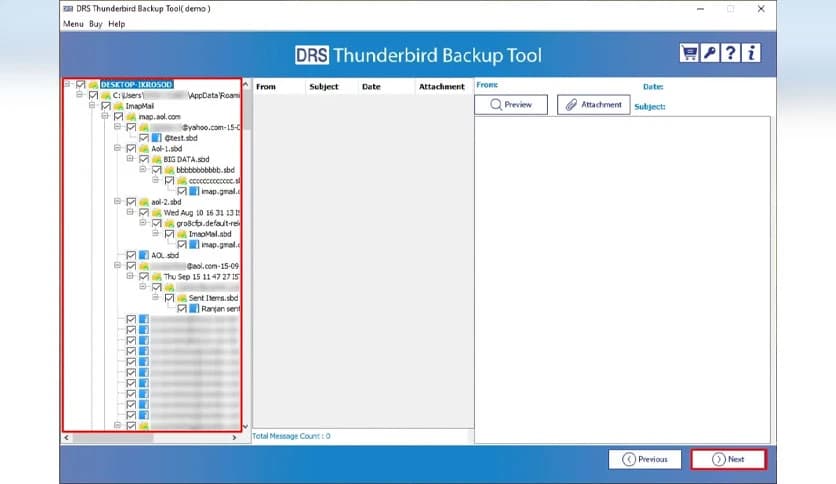Viewport: 836px width, 484px height.
Task: Click the AOL.sbd file icon
Action: (x=143, y=255)
